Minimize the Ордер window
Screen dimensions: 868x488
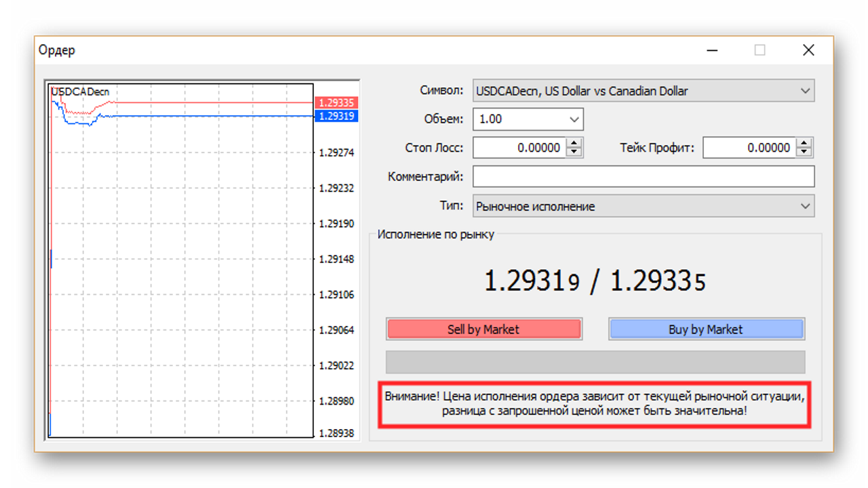pos(712,50)
